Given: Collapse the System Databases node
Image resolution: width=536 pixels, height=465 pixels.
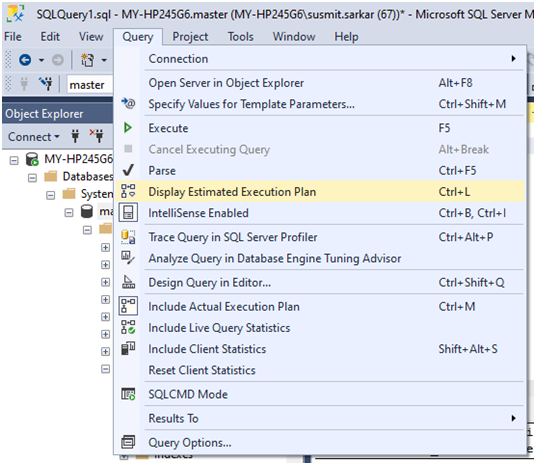Looking at the screenshot, I should click(x=51, y=195).
